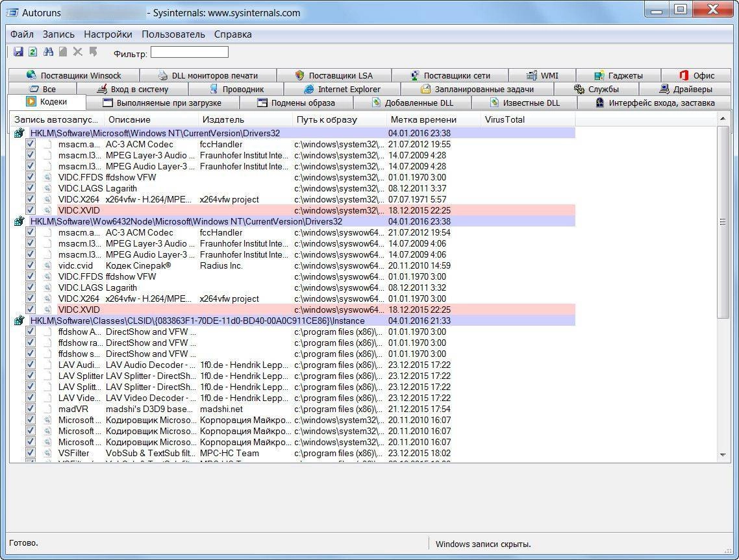Select madshi.net publisher text
739x560 pixels.
pos(221,409)
